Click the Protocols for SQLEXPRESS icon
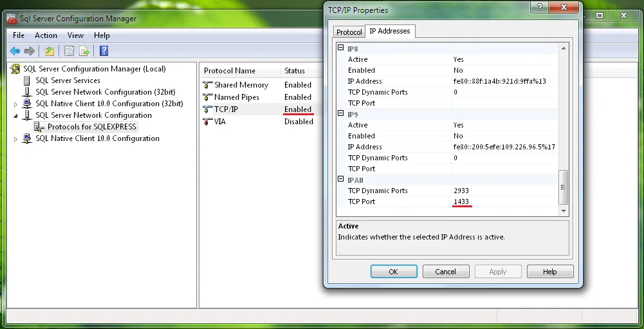 click(39, 127)
